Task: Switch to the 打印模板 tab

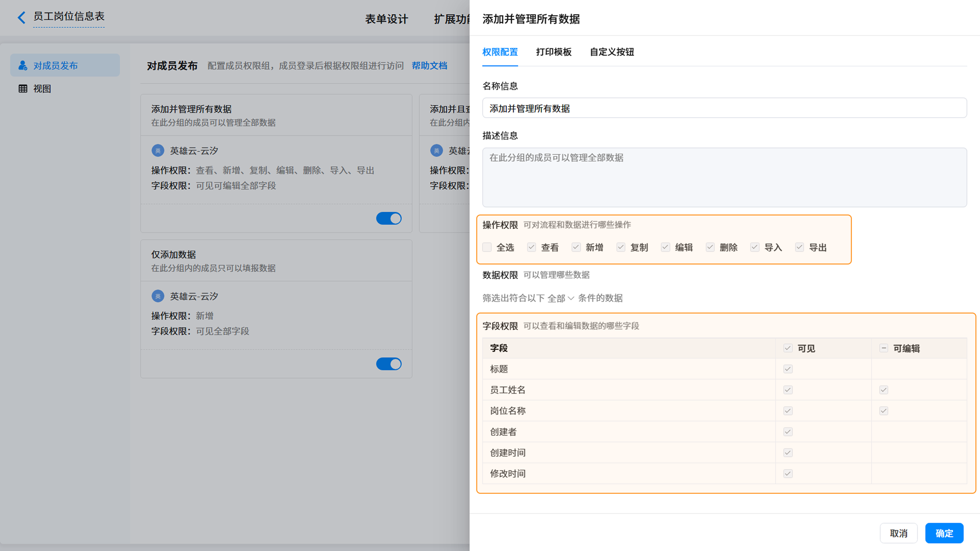Action: [554, 52]
